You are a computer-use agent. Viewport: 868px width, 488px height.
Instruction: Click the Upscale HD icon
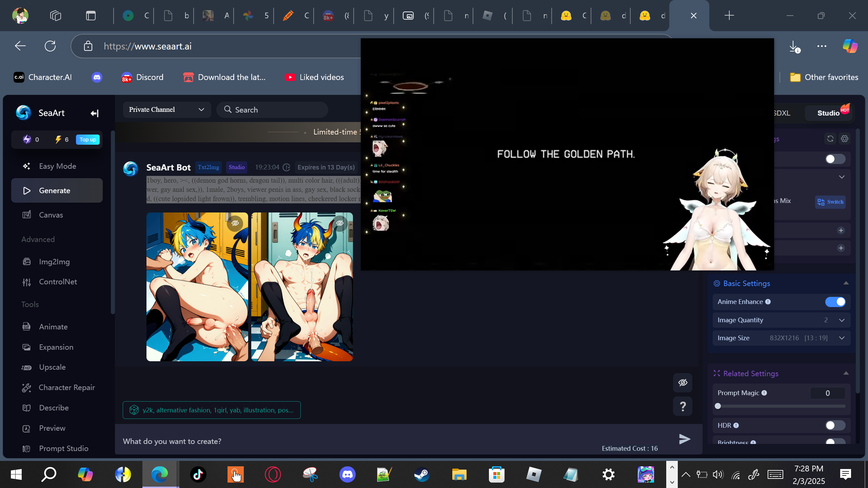pos(26,367)
